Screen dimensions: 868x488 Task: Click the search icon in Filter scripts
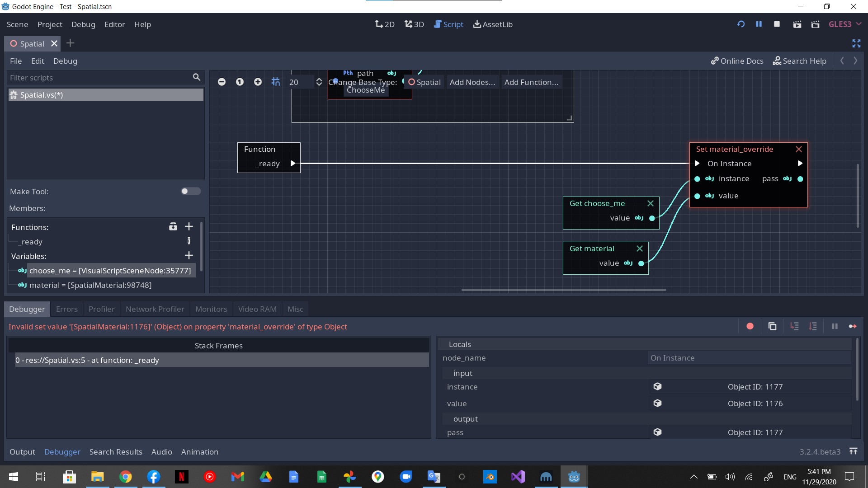[x=196, y=77]
